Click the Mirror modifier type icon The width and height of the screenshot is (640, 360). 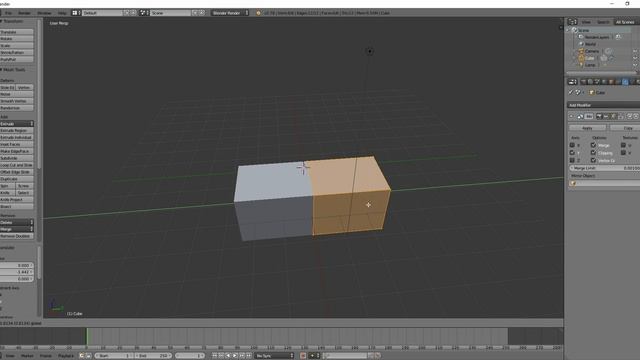pos(580,116)
